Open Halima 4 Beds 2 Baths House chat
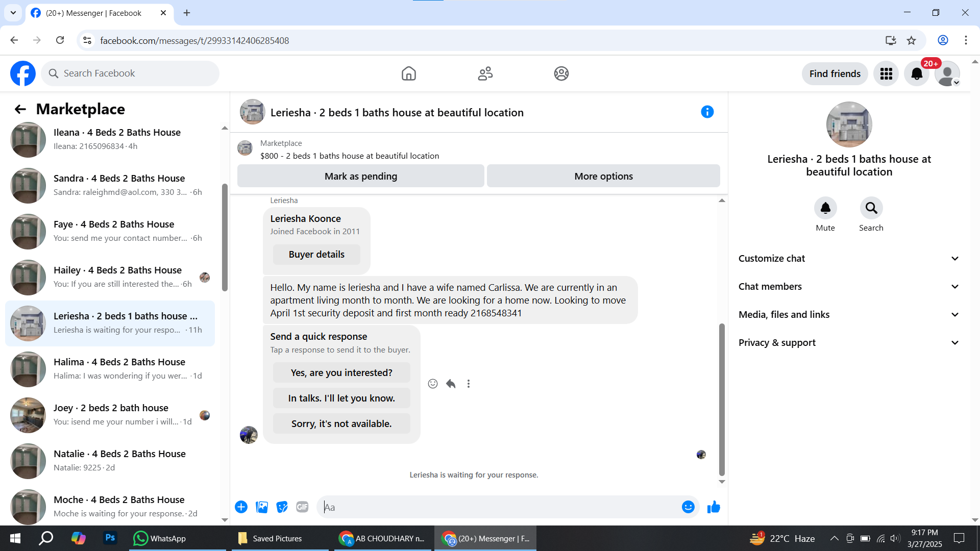This screenshot has width=980, height=551. pos(110,369)
